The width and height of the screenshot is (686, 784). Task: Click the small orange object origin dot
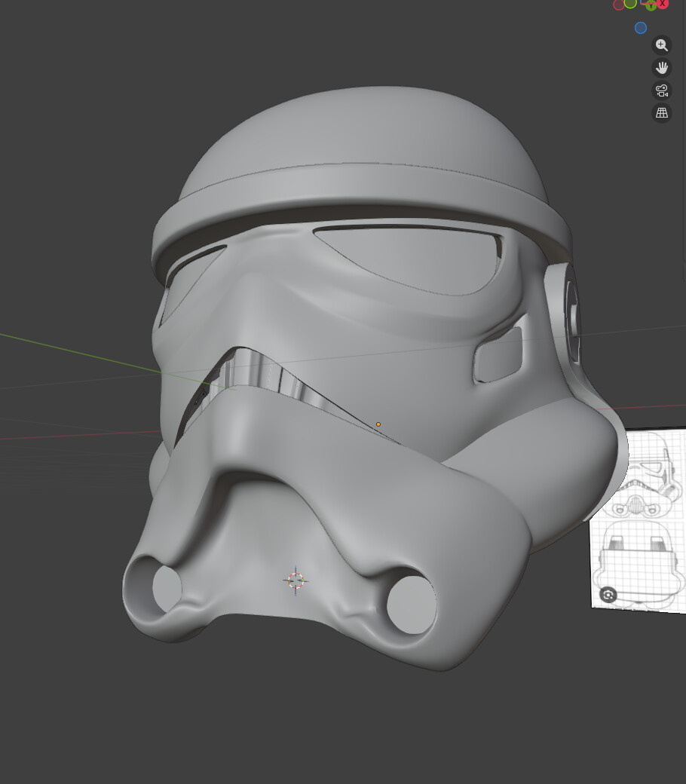pyautogui.click(x=378, y=424)
